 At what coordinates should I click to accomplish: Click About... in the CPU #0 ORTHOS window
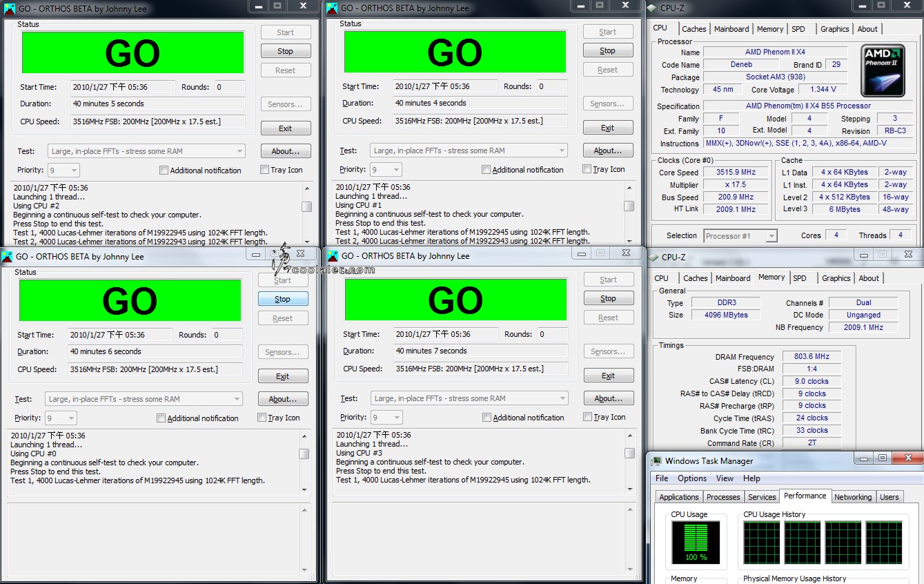tap(283, 399)
